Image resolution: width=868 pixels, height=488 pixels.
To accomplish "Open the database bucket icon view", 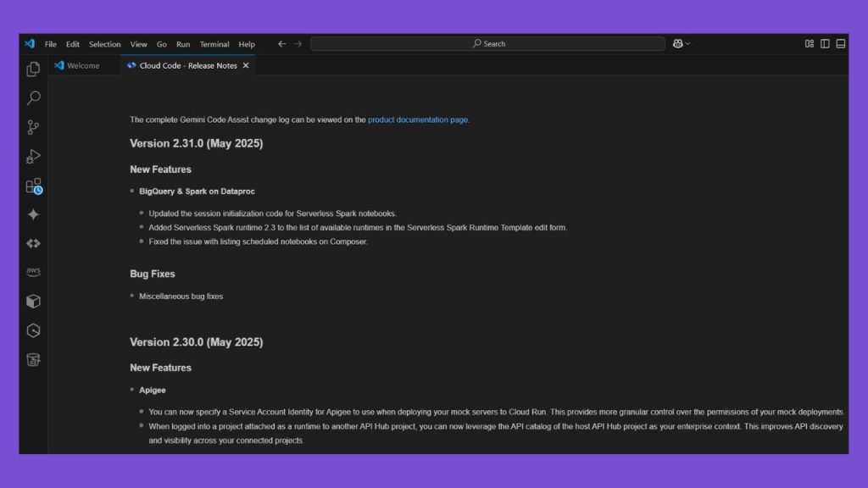I will 33,359.
